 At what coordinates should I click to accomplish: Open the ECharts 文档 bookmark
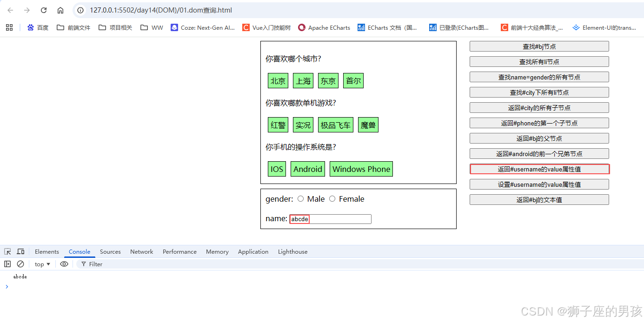(x=387, y=27)
